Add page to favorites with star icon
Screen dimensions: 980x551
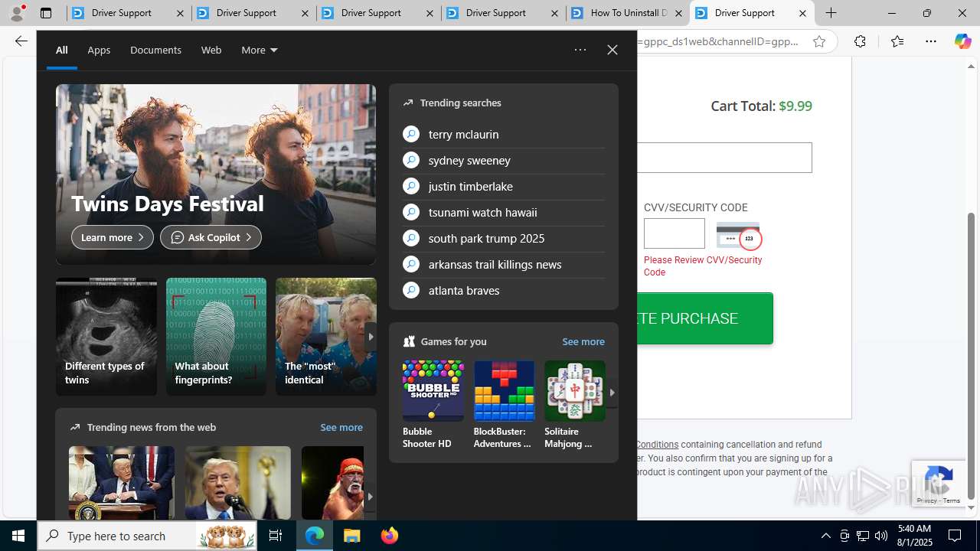tap(819, 41)
